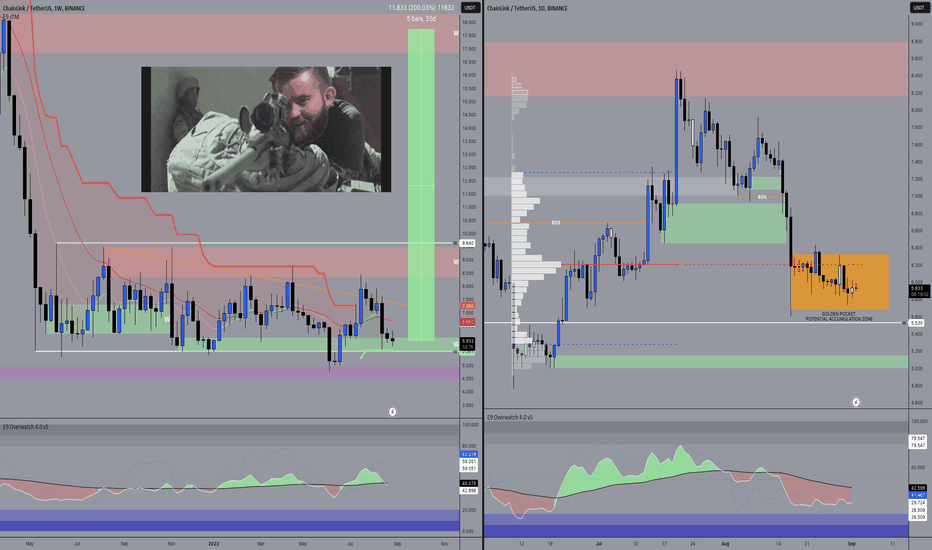Viewport: 932px width, 550px height.
Task: Select the orange Golden Pocket accumulation zone
Action: tap(839, 282)
